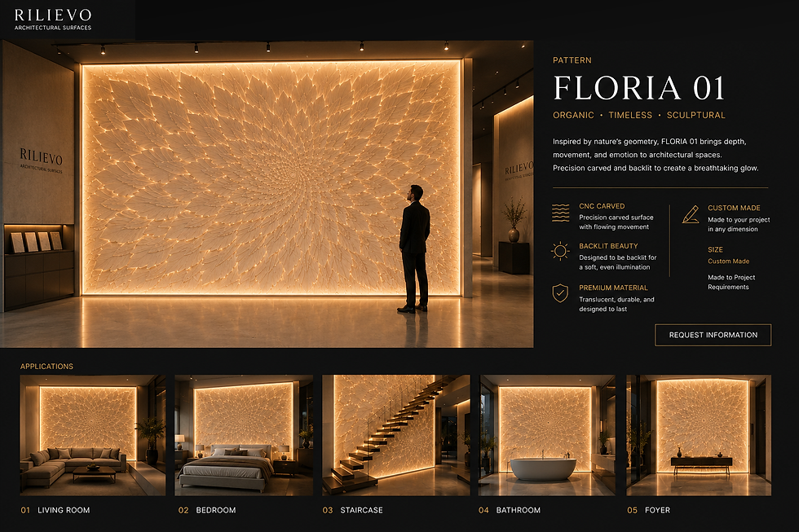Click the 'CUSTOM MADE' heading
Viewport: 799px width, 532px height.
point(734,208)
